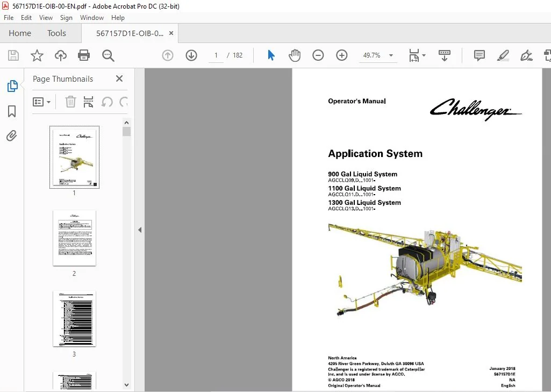The height and width of the screenshot is (392, 551).
Task: Click the thumbnails scrollbar handle
Action: tap(126, 132)
